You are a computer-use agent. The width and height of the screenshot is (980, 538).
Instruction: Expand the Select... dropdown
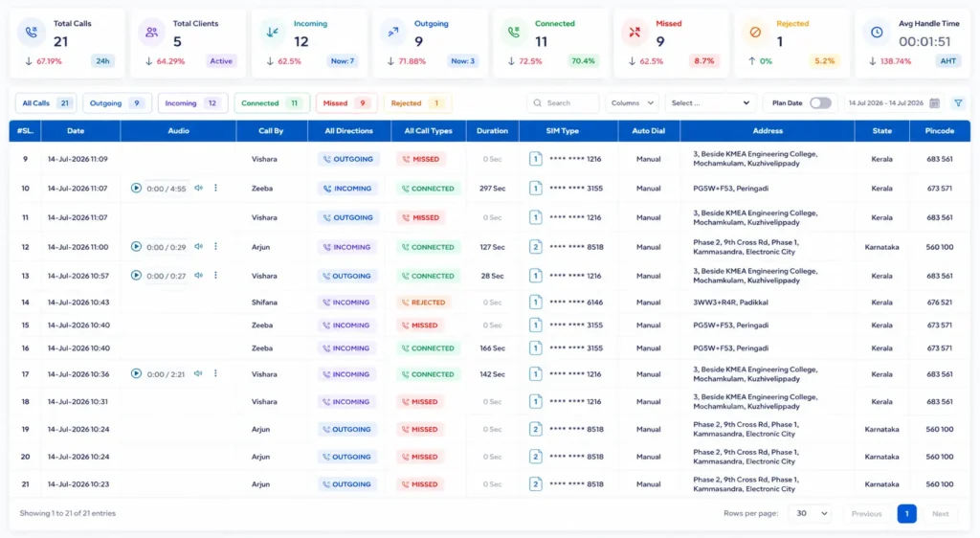[710, 103]
